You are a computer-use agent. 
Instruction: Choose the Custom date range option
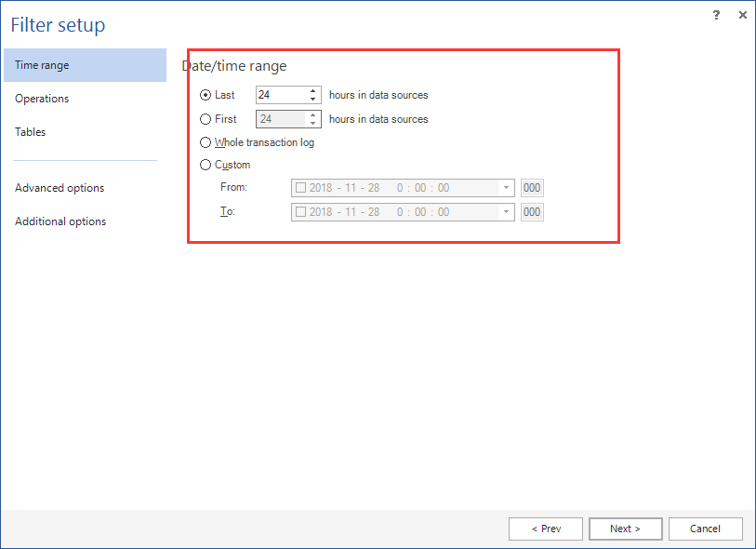206,165
